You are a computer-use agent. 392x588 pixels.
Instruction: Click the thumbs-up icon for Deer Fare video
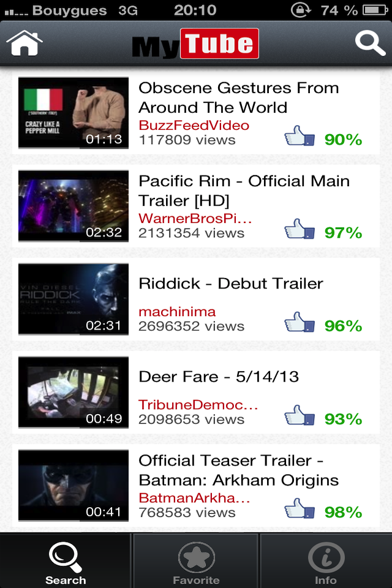coord(299,415)
